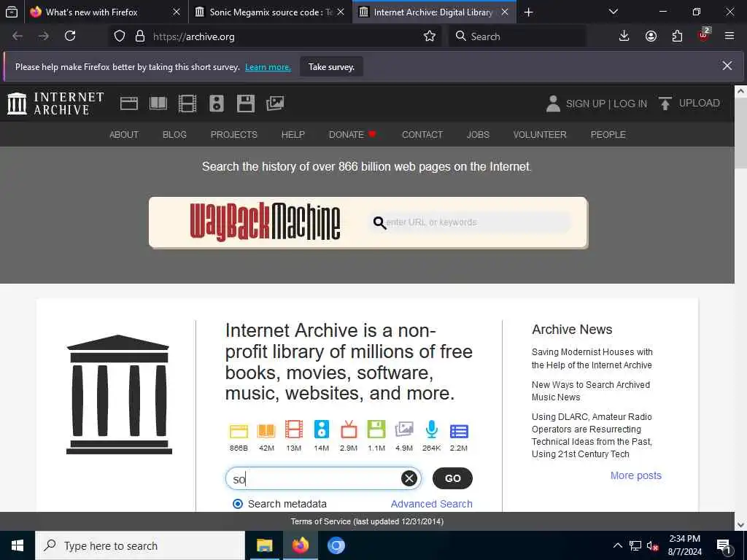Open the 2.2M collections list icon
The width and height of the screenshot is (747, 560).
tap(459, 431)
